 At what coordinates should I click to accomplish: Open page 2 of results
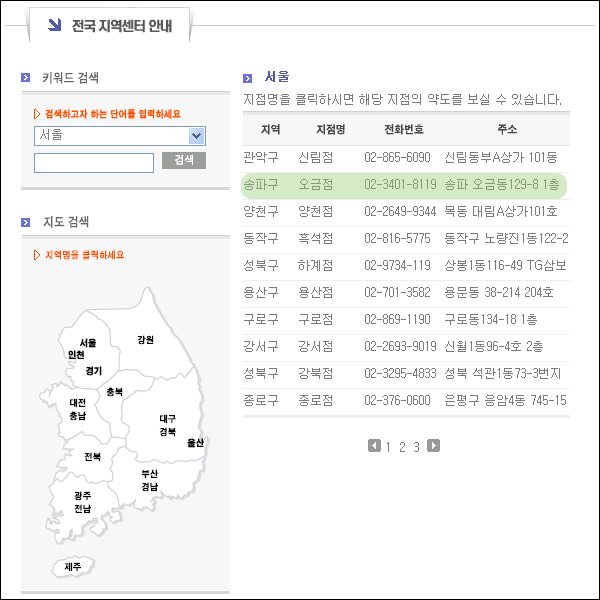tap(402, 447)
